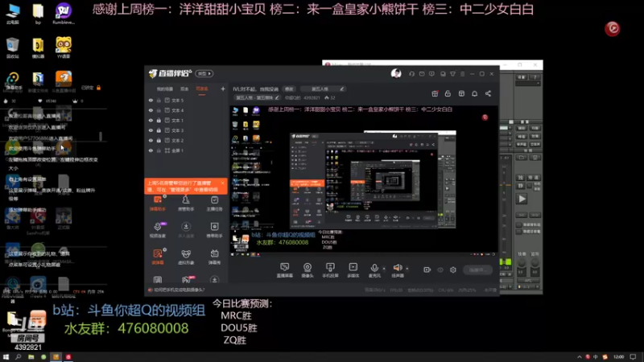644x362 pixels.
Task: Open File Explorer from taskbar
Action: click(31, 357)
